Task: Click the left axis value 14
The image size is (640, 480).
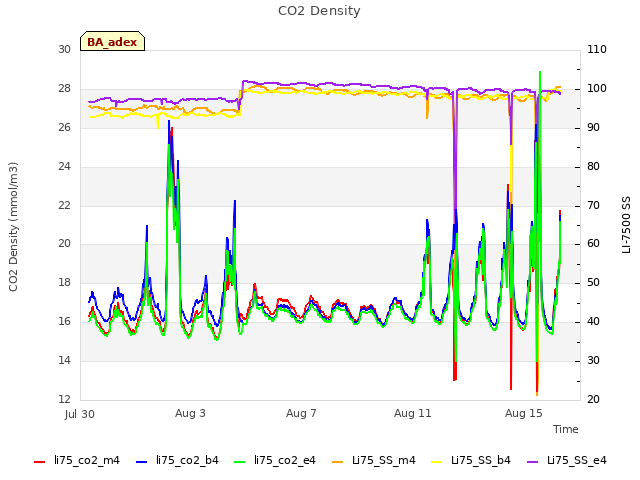Action: (64, 360)
